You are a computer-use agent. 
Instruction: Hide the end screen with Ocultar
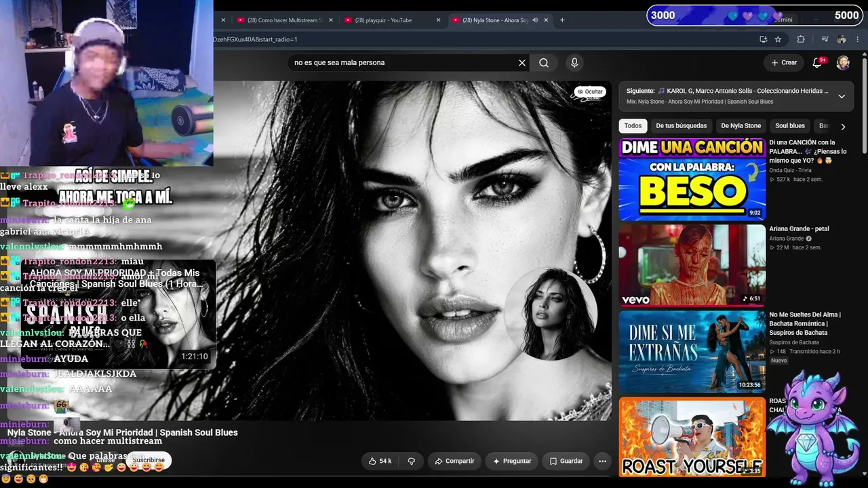589,91
